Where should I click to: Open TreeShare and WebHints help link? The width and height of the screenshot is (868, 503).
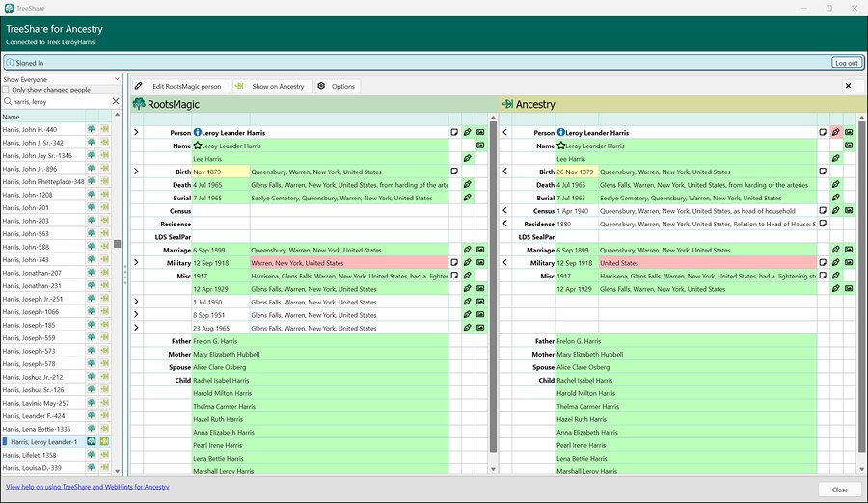(88, 487)
